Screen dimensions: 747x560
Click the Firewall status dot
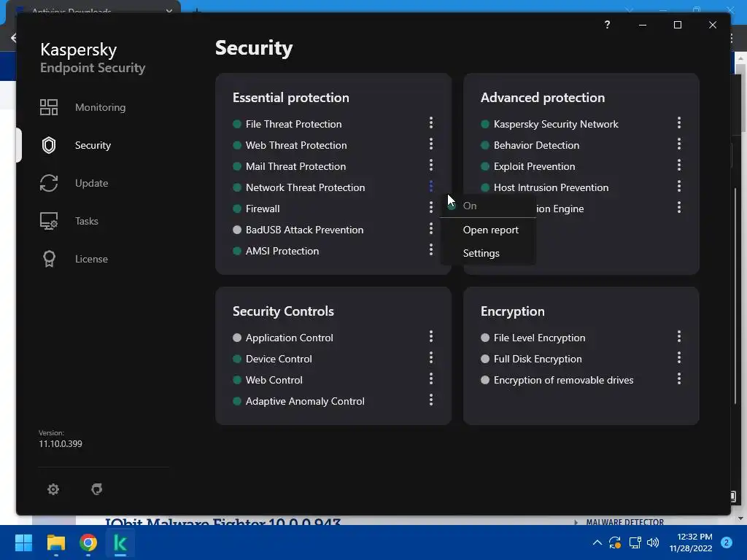click(x=237, y=209)
